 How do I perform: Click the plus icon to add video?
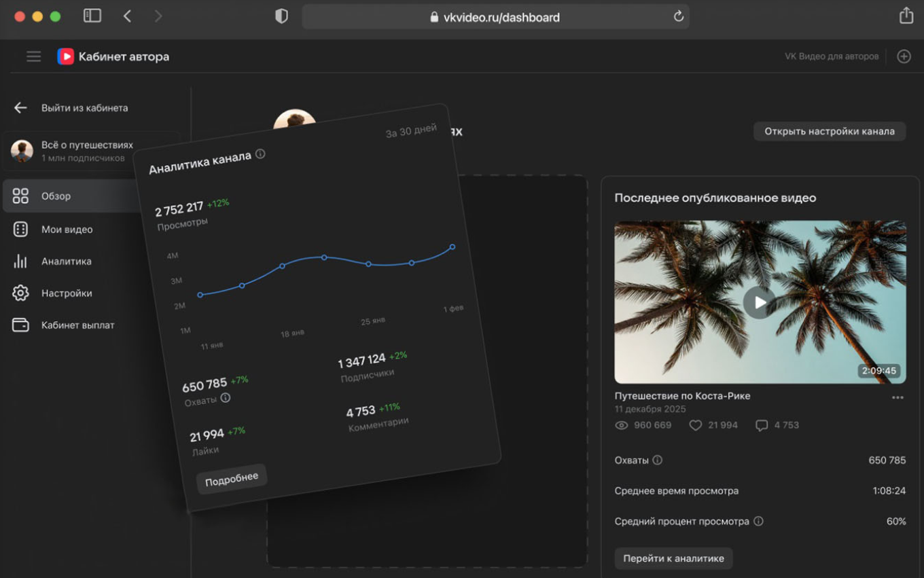click(904, 57)
